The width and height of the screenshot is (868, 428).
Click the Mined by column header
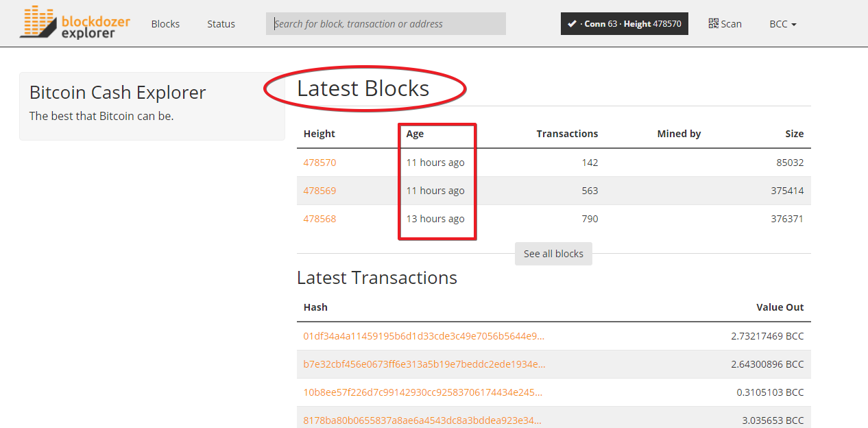[679, 134]
